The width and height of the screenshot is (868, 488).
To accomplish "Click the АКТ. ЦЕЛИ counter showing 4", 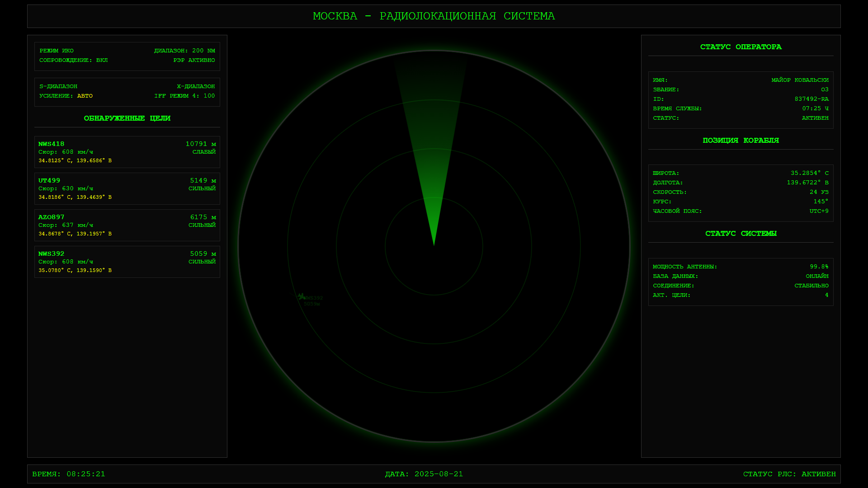I will pyautogui.click(x=741, y=295).
